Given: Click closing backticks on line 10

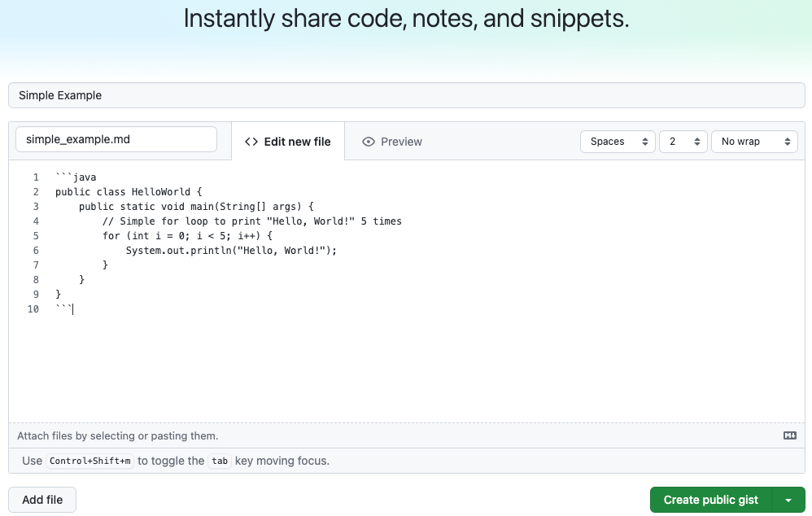Looking at the screenshot, I should [x=64, y=308].
